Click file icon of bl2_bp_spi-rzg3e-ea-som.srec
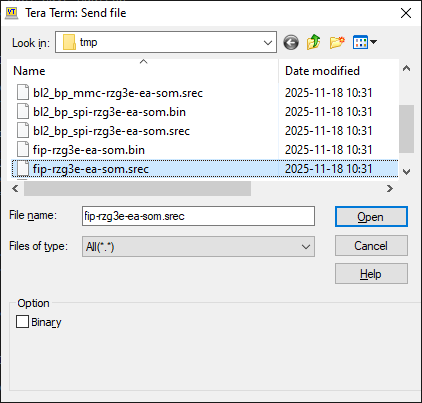The width and height of the screenshot is (422, 403). [23, 130]
